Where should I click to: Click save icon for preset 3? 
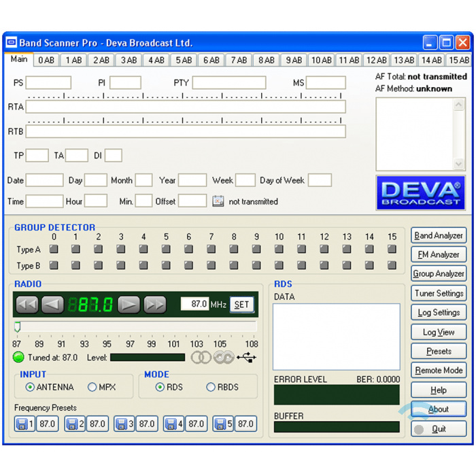coord(121,424)
